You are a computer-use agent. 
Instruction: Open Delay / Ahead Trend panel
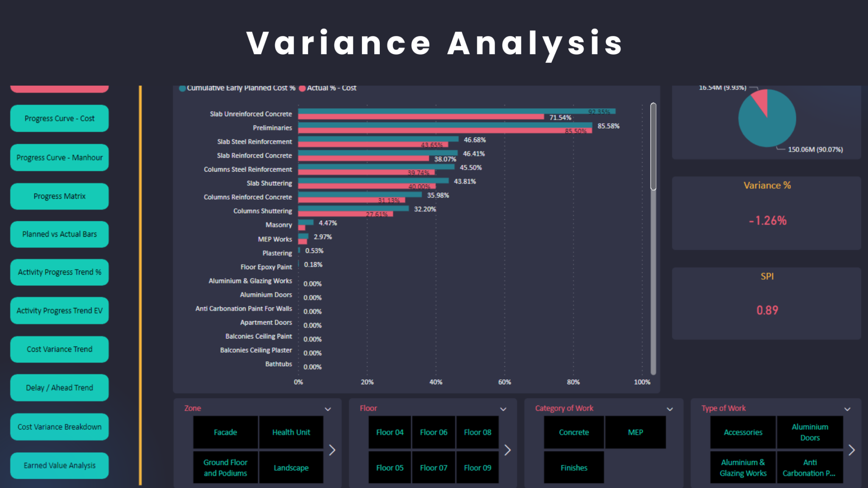click(58, 387)
